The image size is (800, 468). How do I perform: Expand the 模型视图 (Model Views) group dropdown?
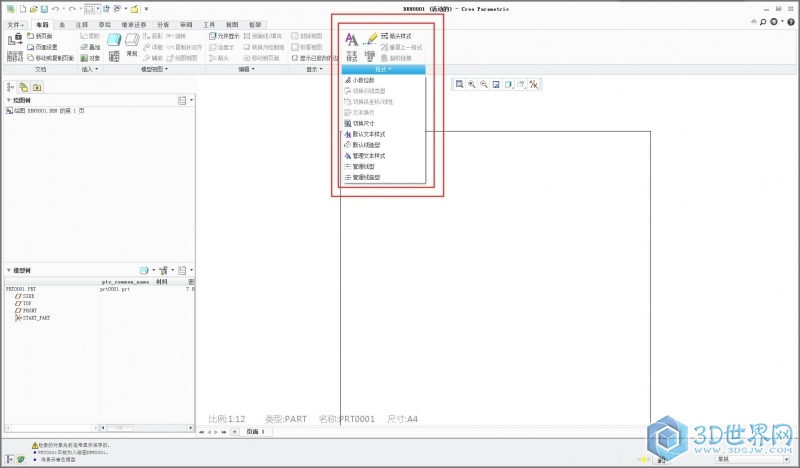pos(155,69)
